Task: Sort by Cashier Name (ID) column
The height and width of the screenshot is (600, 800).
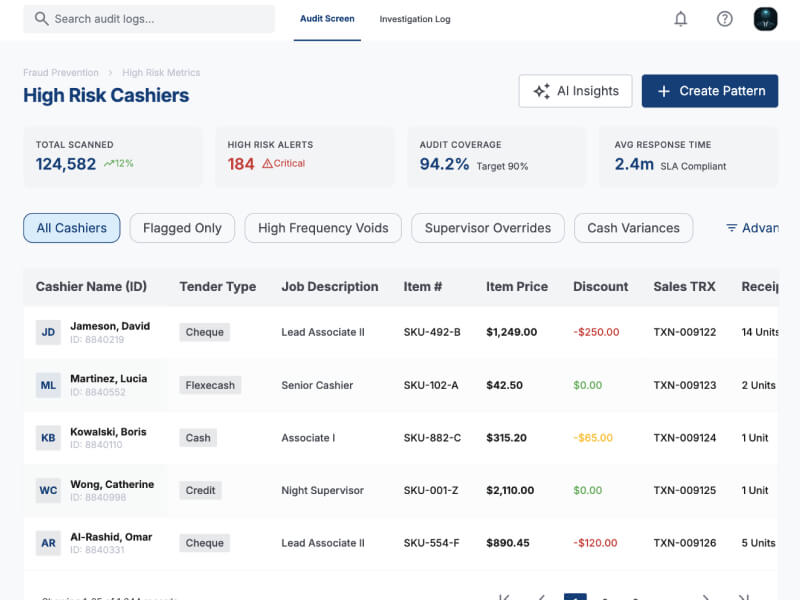Action: pos(91,287)
